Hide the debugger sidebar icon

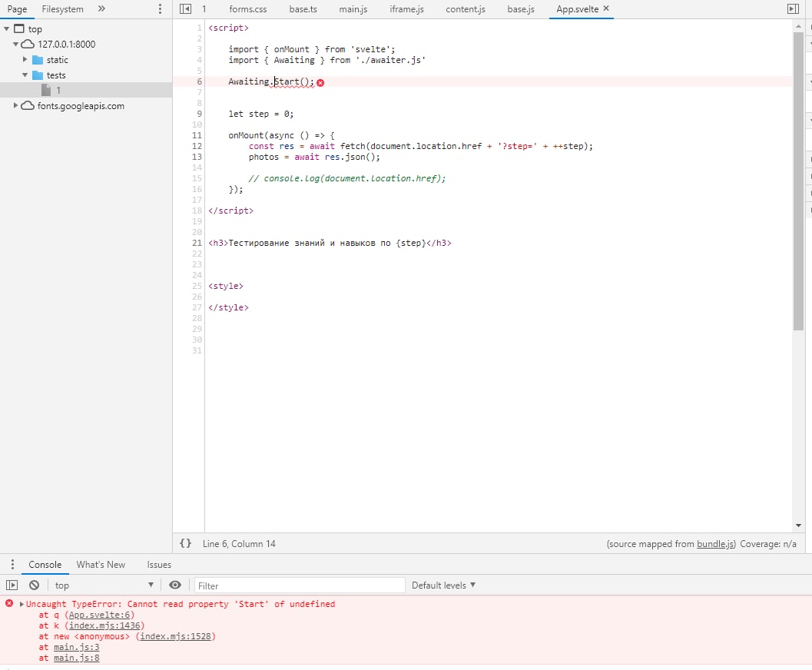tap(793, 8)
